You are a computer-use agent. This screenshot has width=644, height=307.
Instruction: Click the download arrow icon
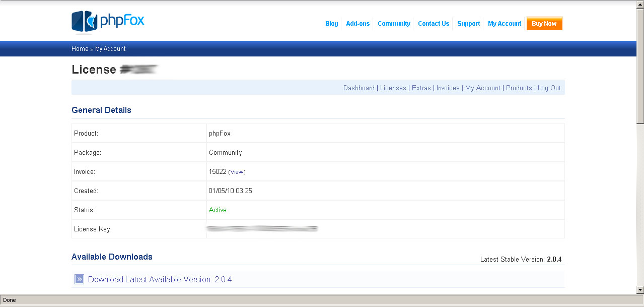tap(79, 279)
